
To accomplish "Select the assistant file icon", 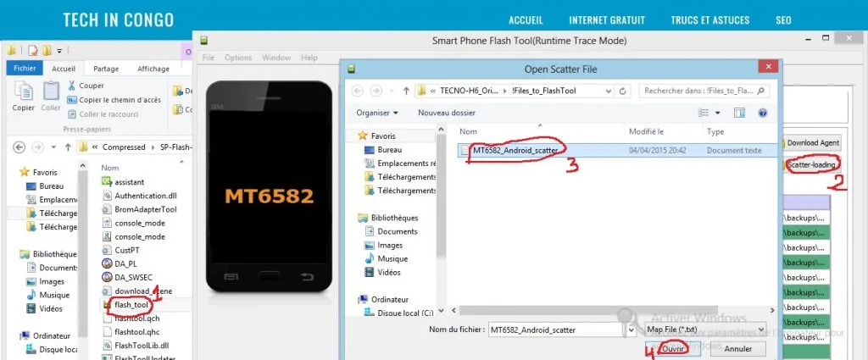I will click(107, 182).
